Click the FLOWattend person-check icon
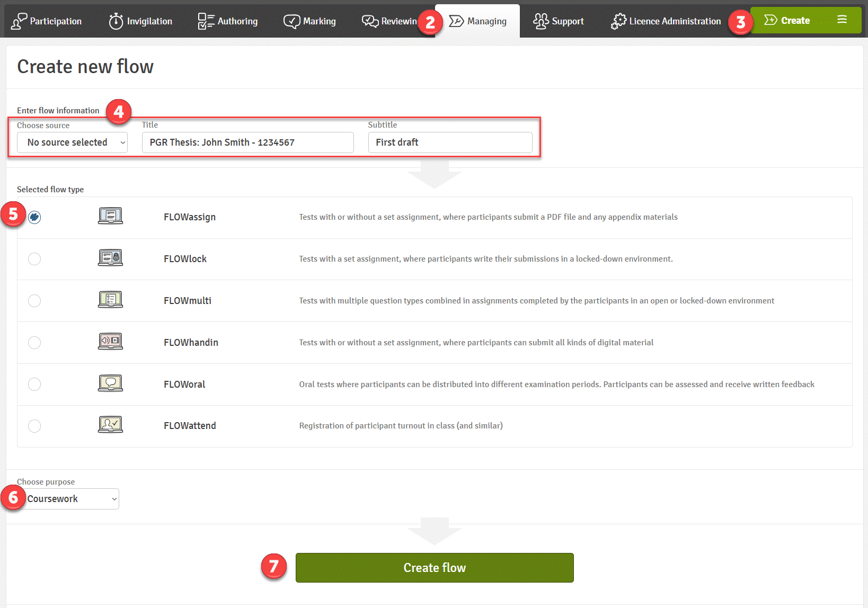 click(x=110, y=425)
